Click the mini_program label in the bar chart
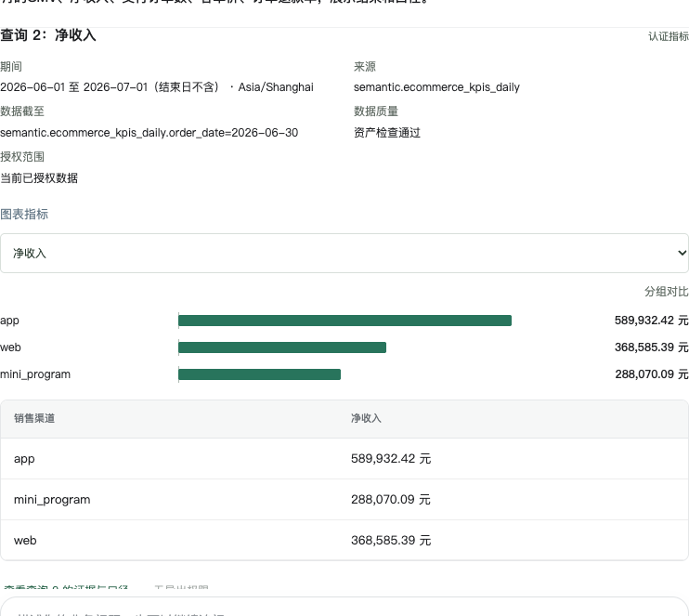The image size is (689, 616). tap(35, 374)
